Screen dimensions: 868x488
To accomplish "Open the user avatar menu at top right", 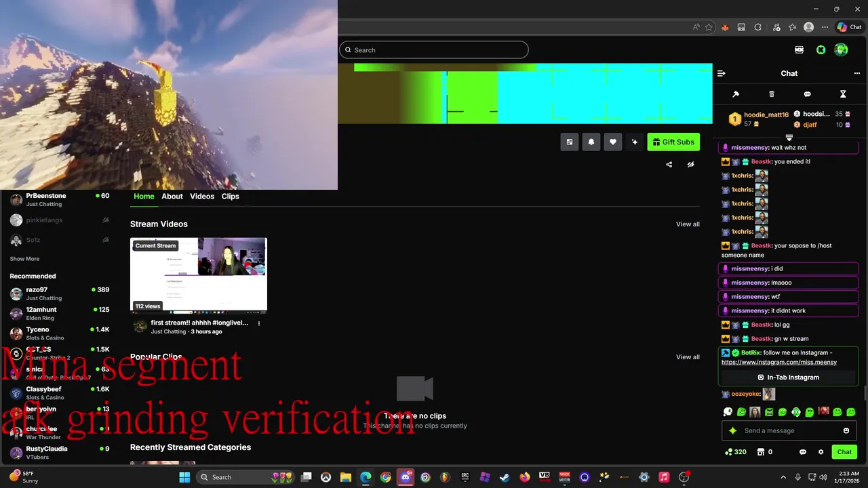I will [x=841, y=49].
